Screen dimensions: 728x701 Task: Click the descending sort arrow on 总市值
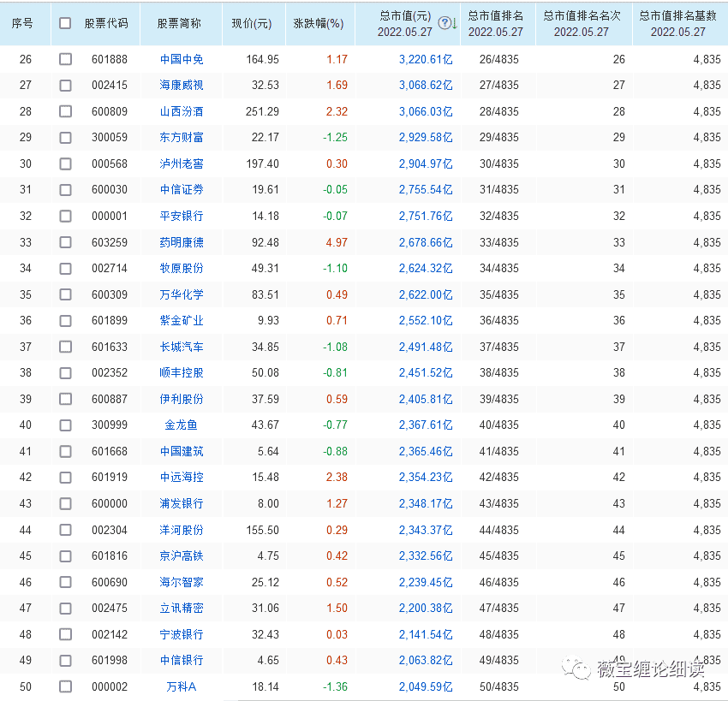click(x=455, y=24)
